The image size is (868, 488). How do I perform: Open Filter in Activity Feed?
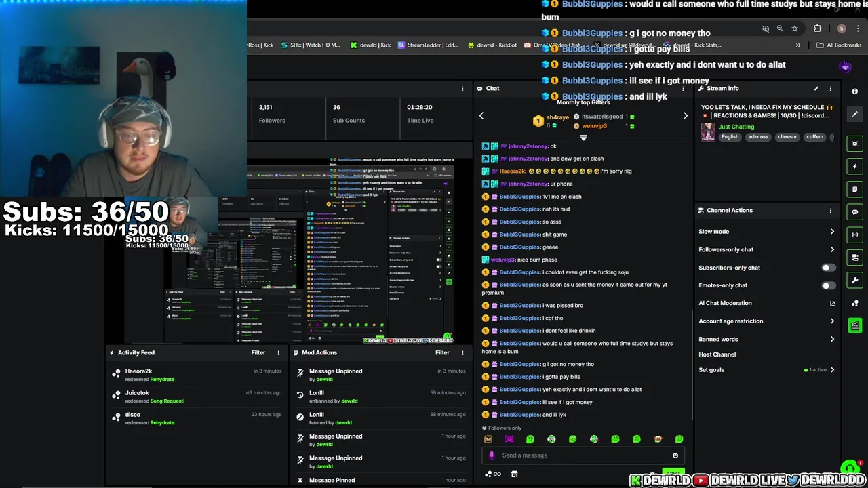(258, 353)
